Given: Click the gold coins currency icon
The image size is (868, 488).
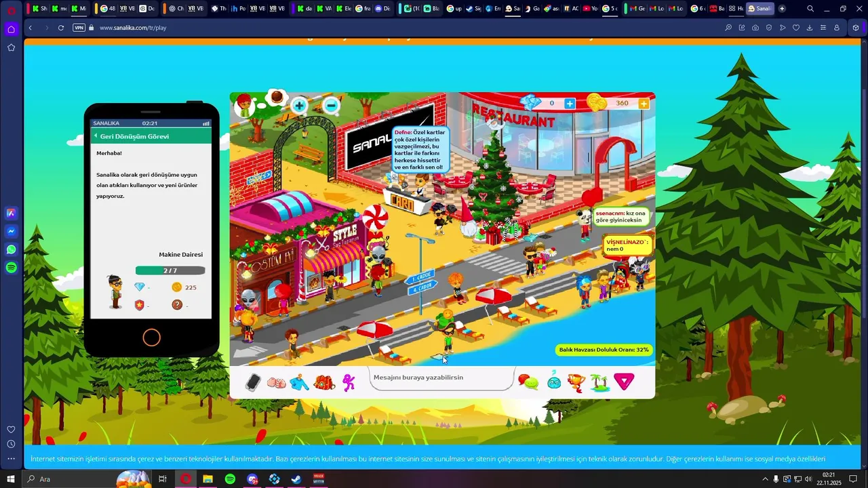Looking at the screenshot, I should pos(596,102).
